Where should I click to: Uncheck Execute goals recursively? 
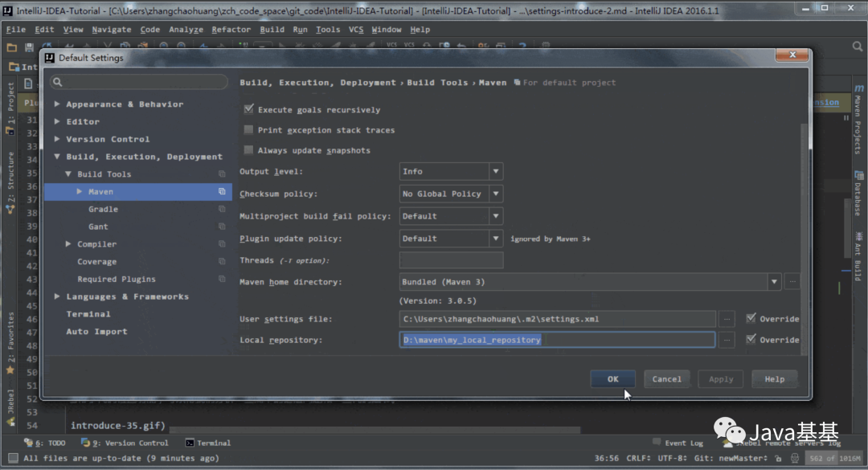coord(248,109)
